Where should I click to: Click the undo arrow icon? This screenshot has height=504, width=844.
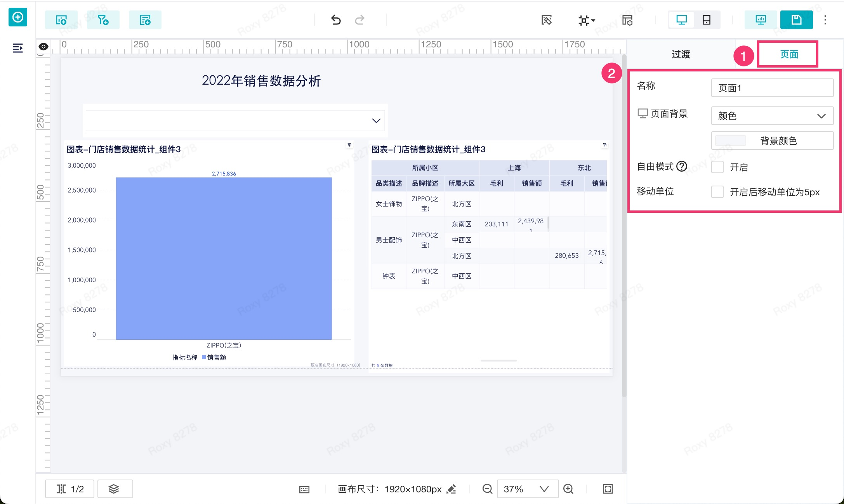click(336, 20)
